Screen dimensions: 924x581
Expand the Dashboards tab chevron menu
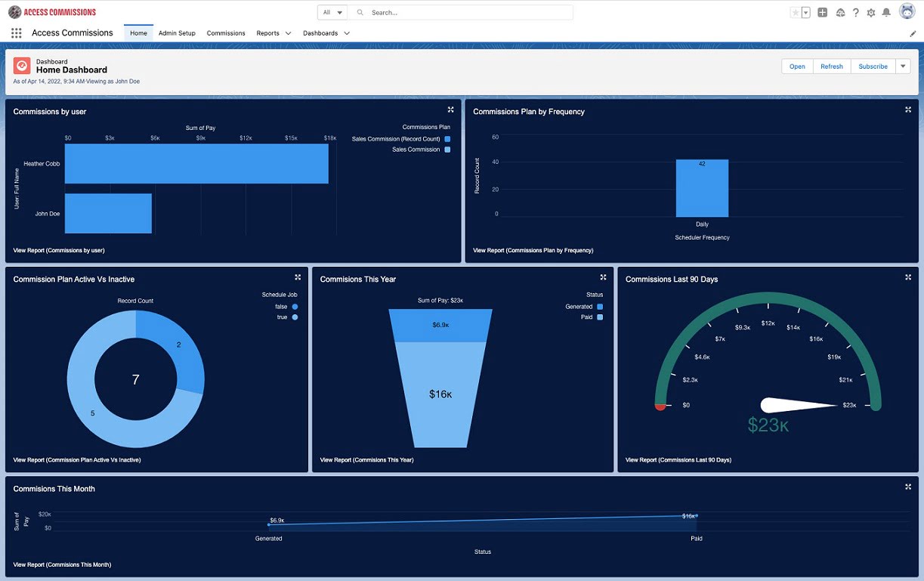click(x=347, y=33)
